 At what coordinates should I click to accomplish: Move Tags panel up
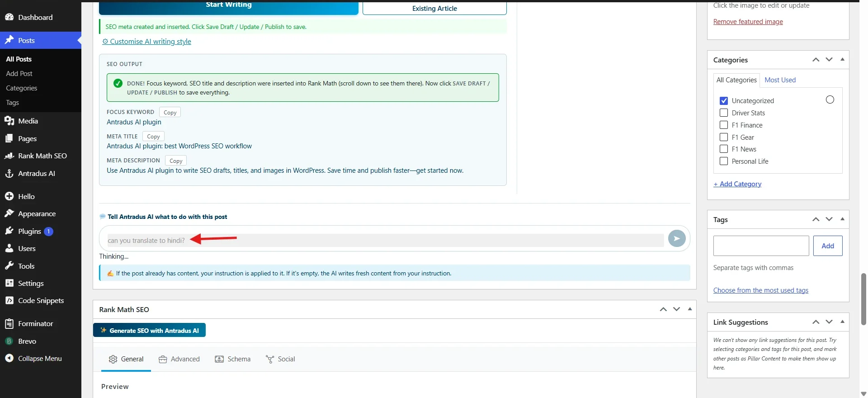(x=816, y=219)
